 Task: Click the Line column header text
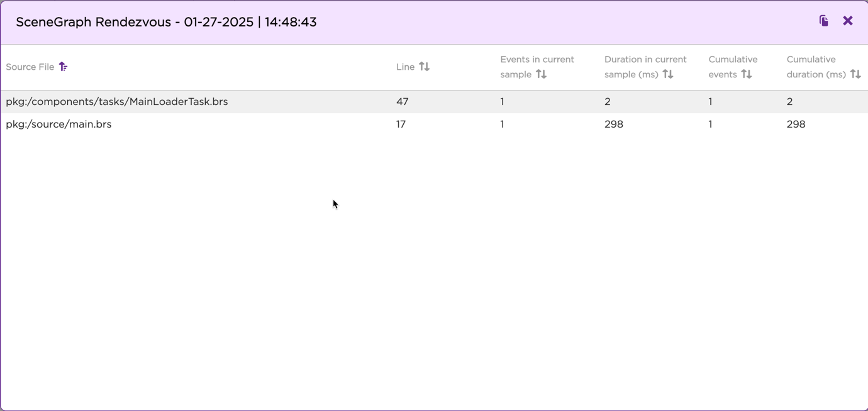[405, 67]
